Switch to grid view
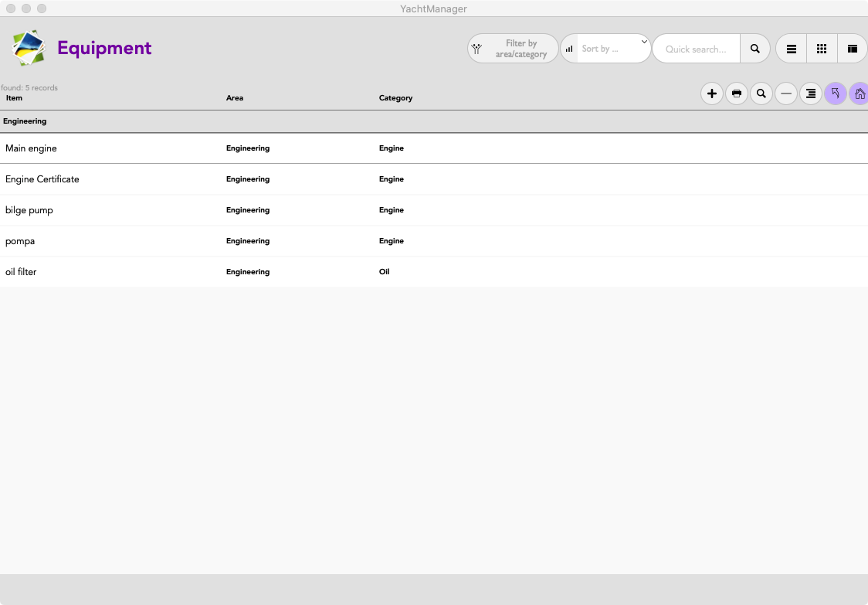The image size is (868, 605). click(x=822, y=49)
